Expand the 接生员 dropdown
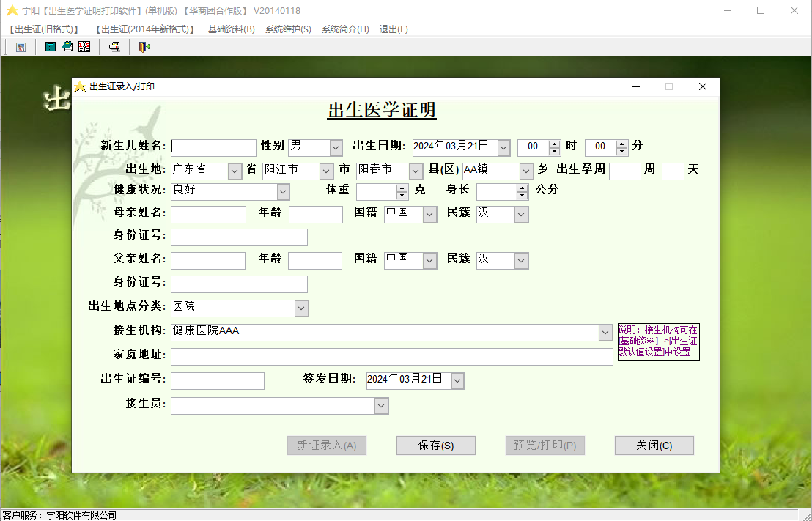Viewport: 812px width, 521px height. tap(382, 406)
